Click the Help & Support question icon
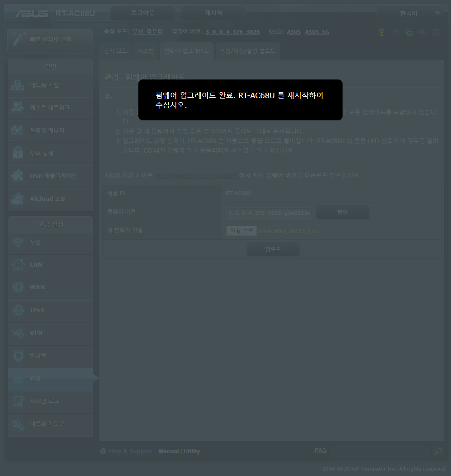This screenshot has height=476, width=451. [x=103, y=451]
